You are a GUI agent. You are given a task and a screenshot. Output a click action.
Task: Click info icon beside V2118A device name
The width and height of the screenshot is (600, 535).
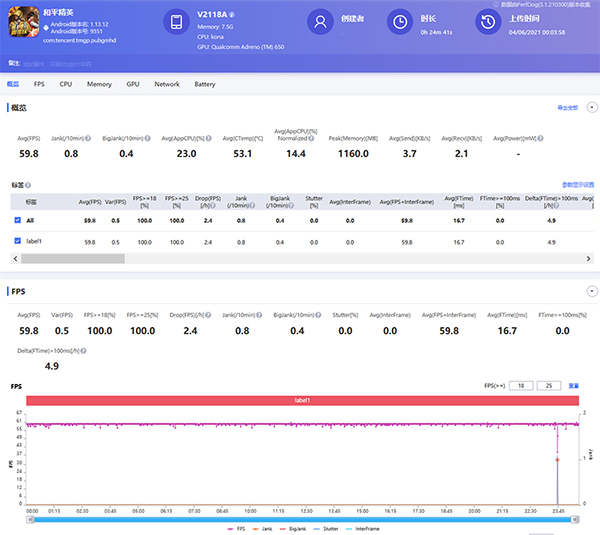[232, 15]
